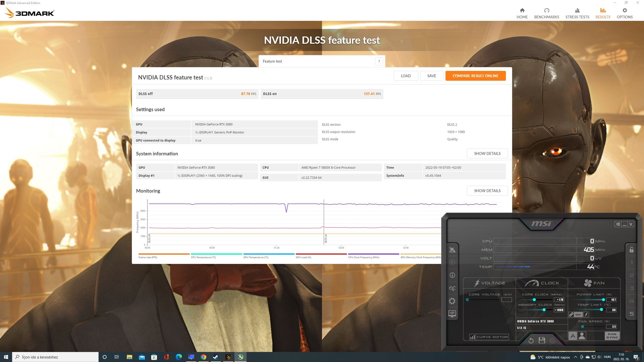The height and width of the screenshot is (362, 644).
Task: Adjust the Memory Clock slider handle
Action: click(544, 310)
